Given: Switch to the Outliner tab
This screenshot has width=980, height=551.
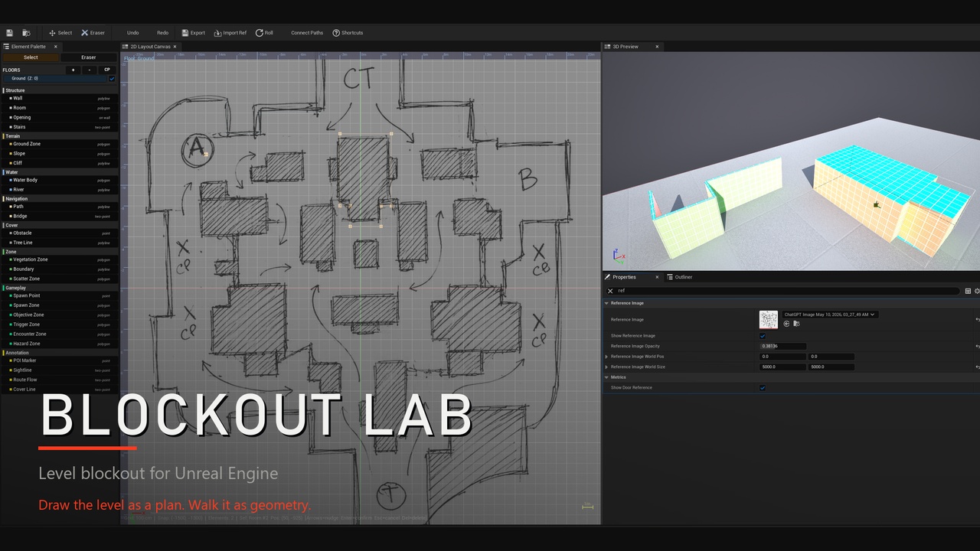Looking at the screenshot, I should [x=680, y=277].
